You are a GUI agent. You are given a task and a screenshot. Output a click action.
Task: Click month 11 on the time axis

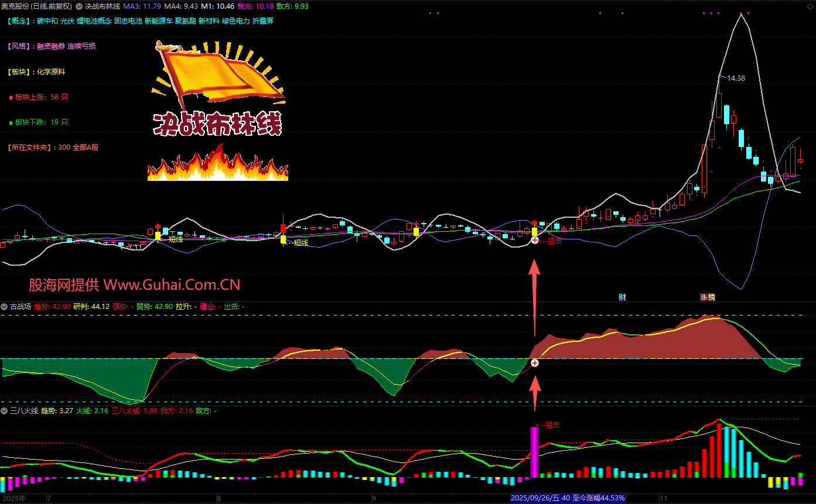point(663,499)
